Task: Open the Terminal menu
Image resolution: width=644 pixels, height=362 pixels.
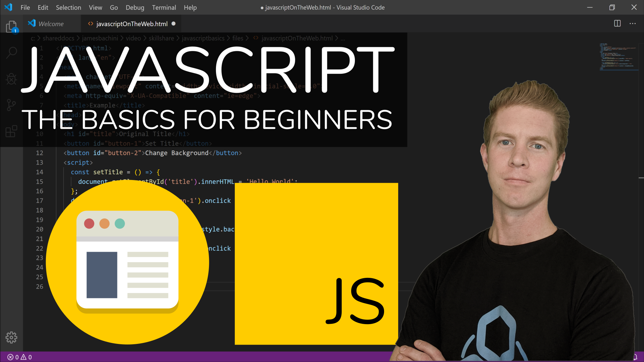Action: point(164,7)
